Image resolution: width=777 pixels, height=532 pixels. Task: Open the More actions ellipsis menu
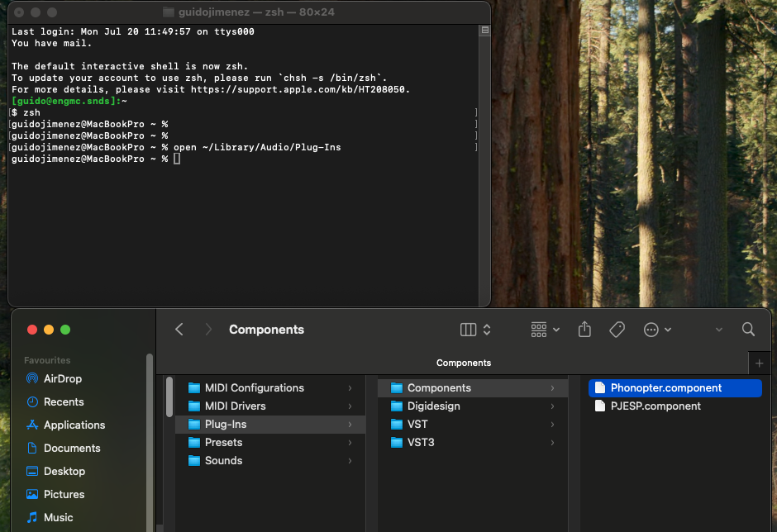click(x=657, y=330)
